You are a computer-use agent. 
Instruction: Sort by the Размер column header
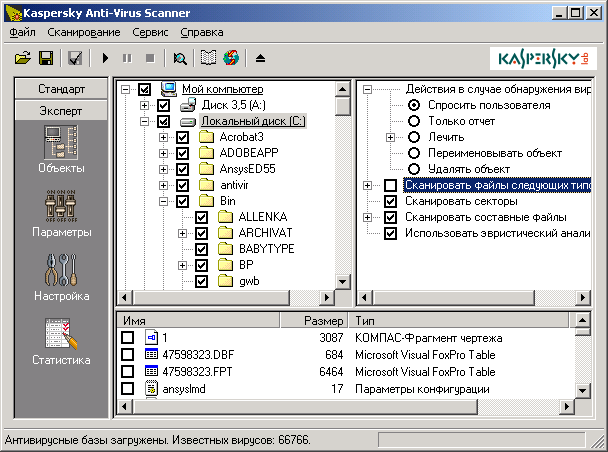coord(314,321)
